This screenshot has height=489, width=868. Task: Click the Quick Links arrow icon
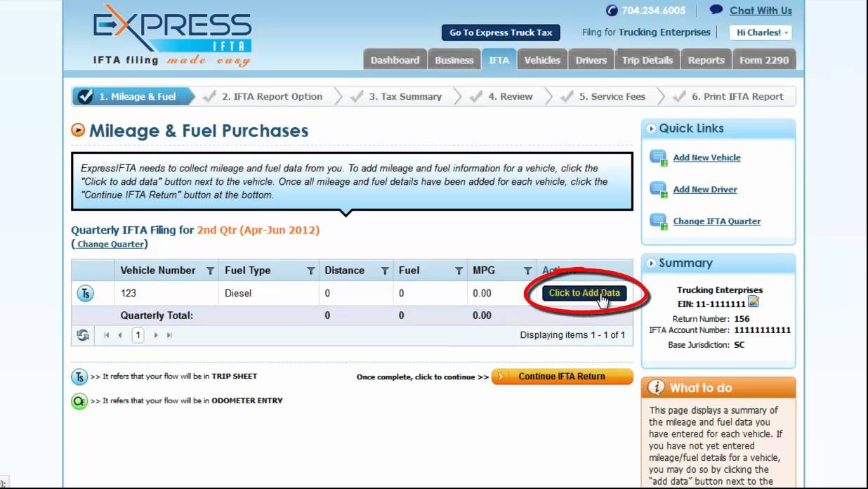(651, 129)
